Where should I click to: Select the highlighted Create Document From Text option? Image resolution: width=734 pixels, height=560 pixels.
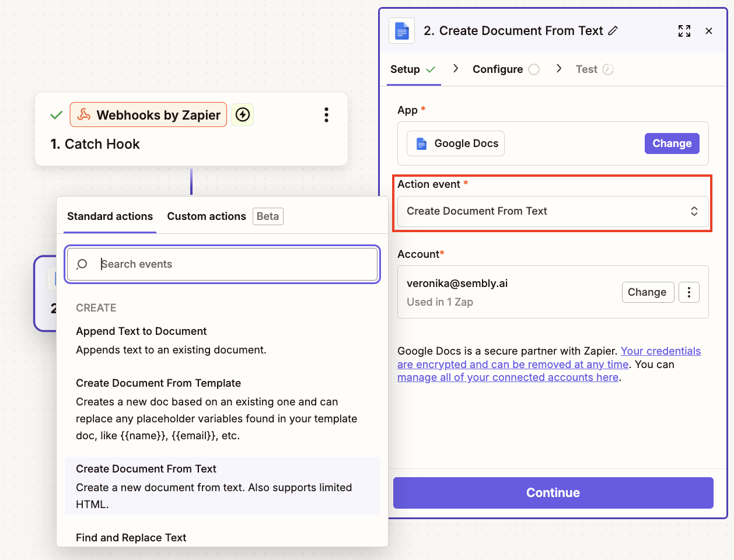[222, 487]
